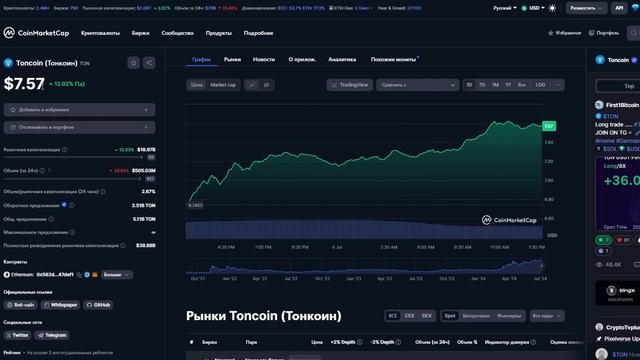Select the Spot market filter

(x=450, y=316)
